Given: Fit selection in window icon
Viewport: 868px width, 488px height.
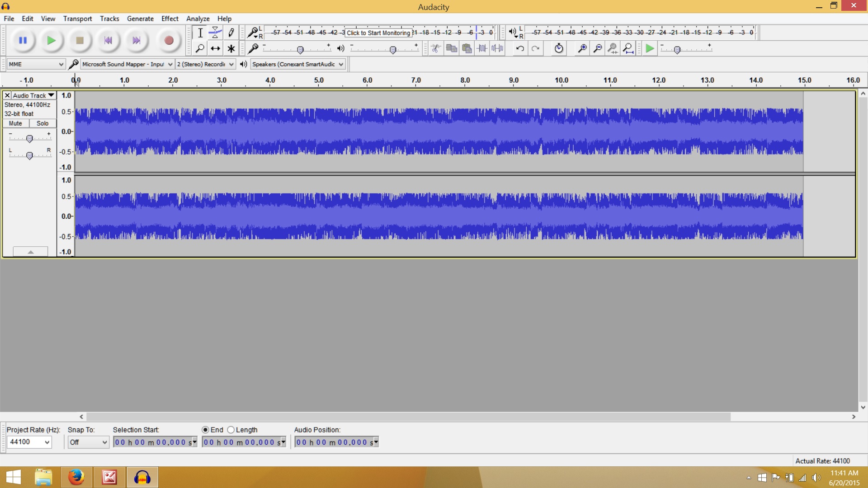Looking at the screenshot, I should (613, 48).
